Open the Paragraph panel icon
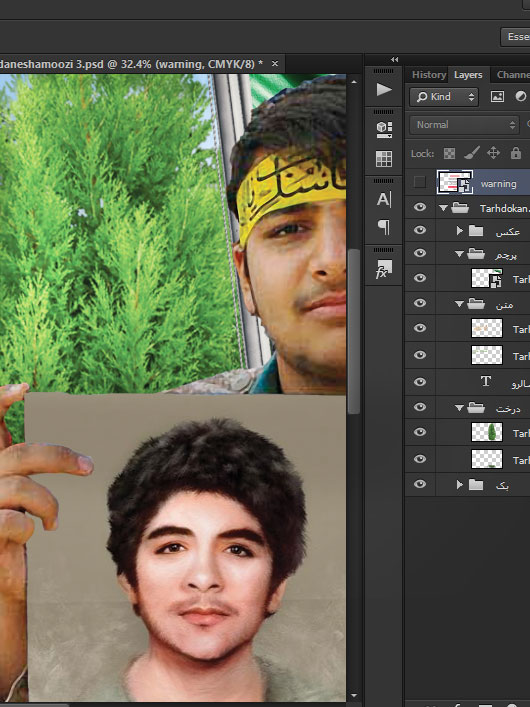The width and height of the screenshot is (530, 707). point(384,227)
